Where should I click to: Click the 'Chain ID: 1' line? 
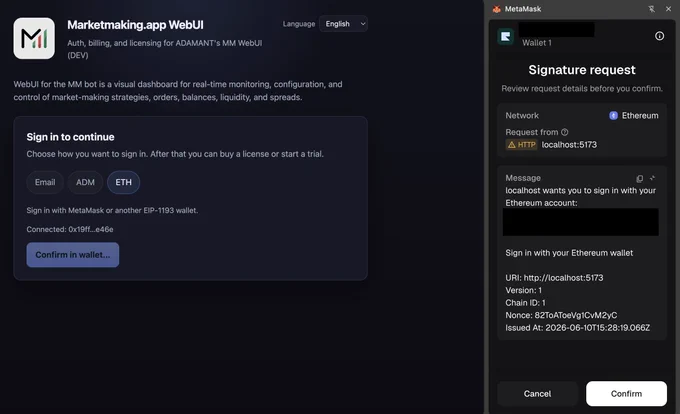pyautogui.click(x=525, y=303)
